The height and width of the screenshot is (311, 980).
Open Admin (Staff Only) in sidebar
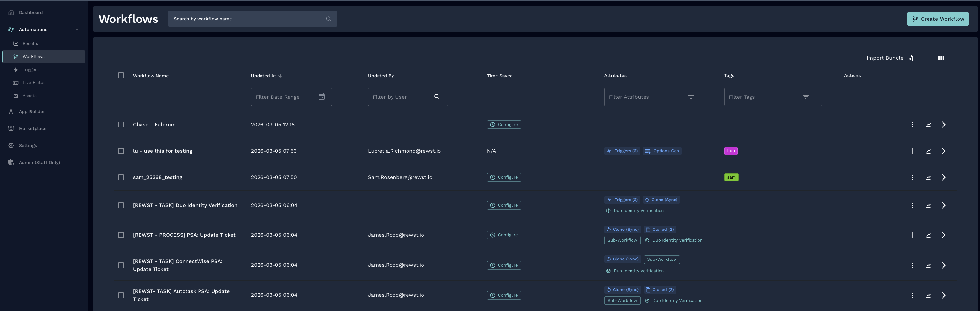39,162
